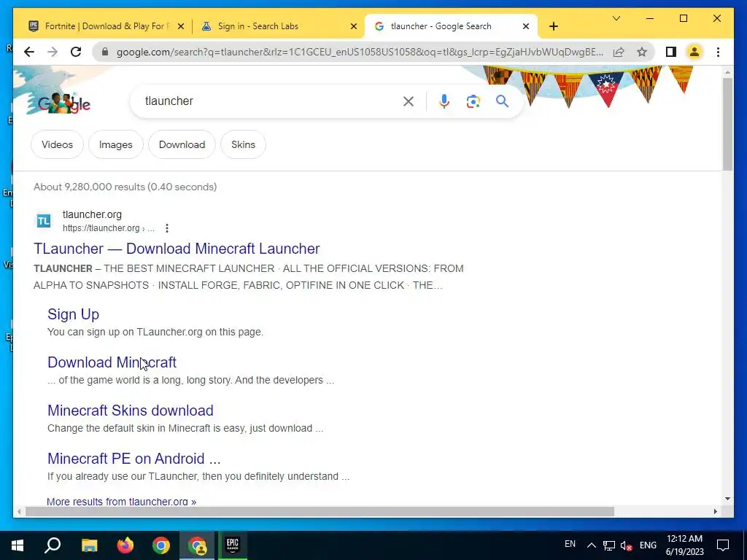The width and height of the screenshot is (747, 560).
Task: Click the browser Forward arrow
Action: pos(53,52)
